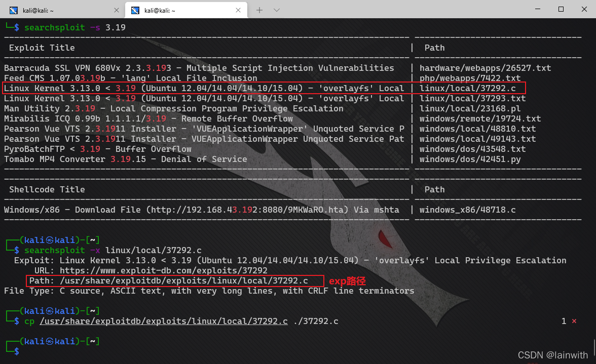Close the active second terminal tab
This screenshot has width=596, height=364.
[238, 10]
